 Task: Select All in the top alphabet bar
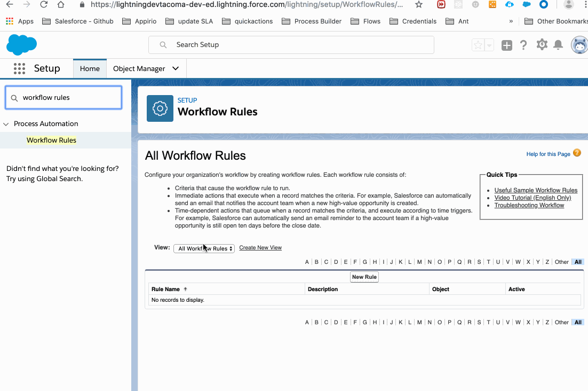[578, 262]
